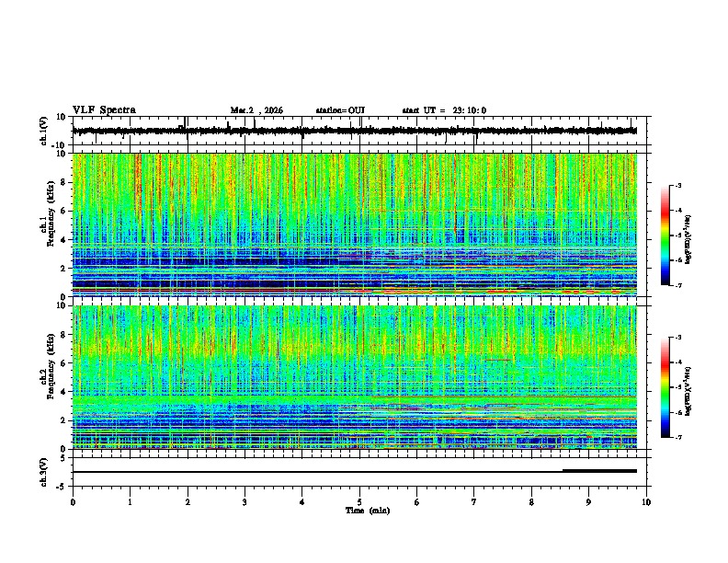Click the ch.1 color bar log(PSD) unit label
The image size is (728, 563).
coord(688,239)
